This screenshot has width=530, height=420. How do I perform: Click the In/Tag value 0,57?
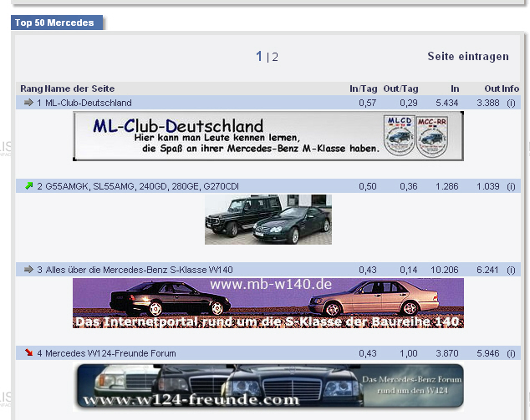click(368, 103)
